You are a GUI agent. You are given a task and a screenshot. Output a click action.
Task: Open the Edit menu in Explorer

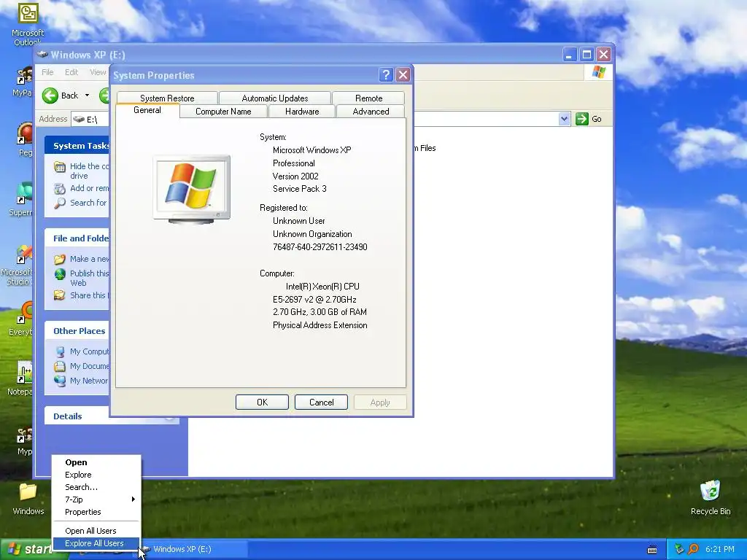coord(71,72)
